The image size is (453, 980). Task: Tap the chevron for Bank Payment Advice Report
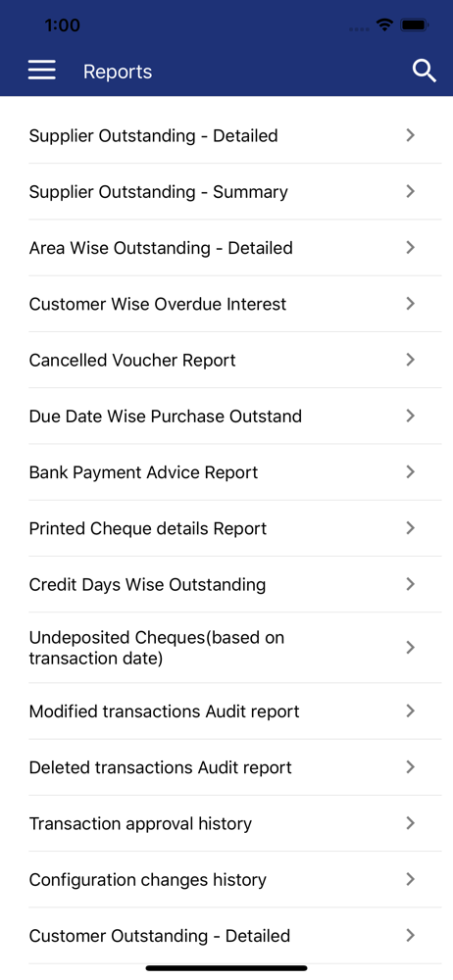click(x=411, y=472)
